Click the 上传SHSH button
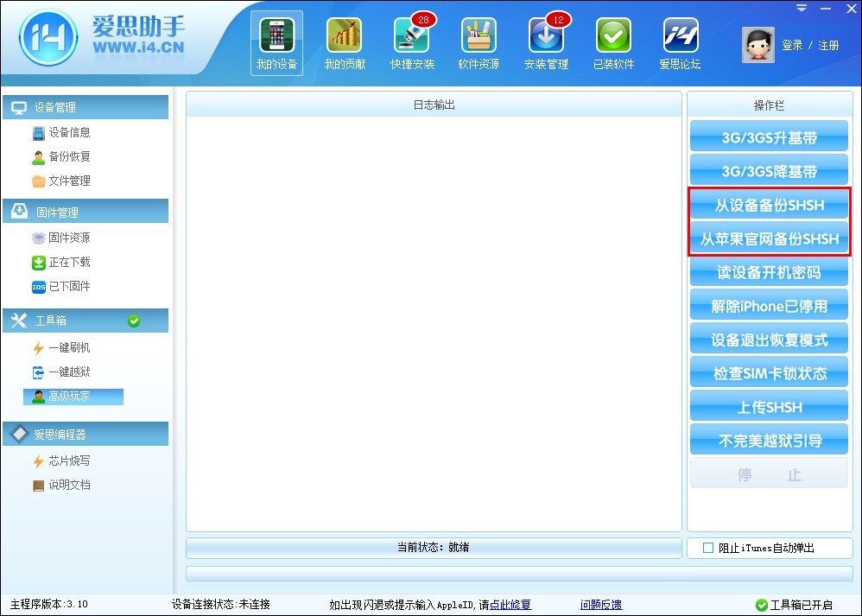Viewport: 862px width, 616px height. tap(769, 407)
